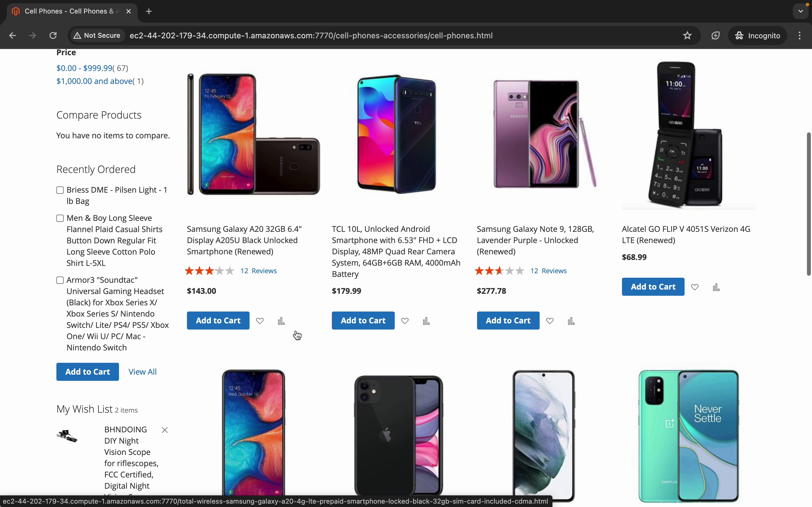The image size is (812, 507).
Task: Bookmark this page with the star icon
Action: click(x=687, y=35)
